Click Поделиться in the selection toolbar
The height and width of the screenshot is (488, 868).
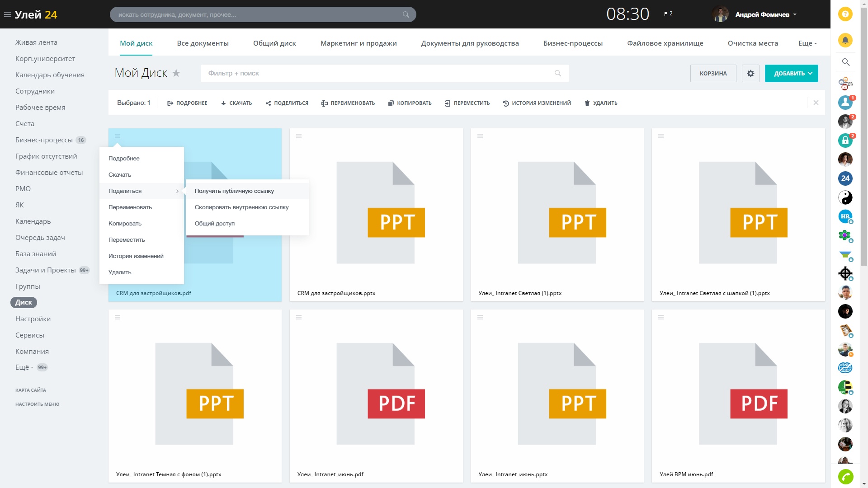pos(287,103)
